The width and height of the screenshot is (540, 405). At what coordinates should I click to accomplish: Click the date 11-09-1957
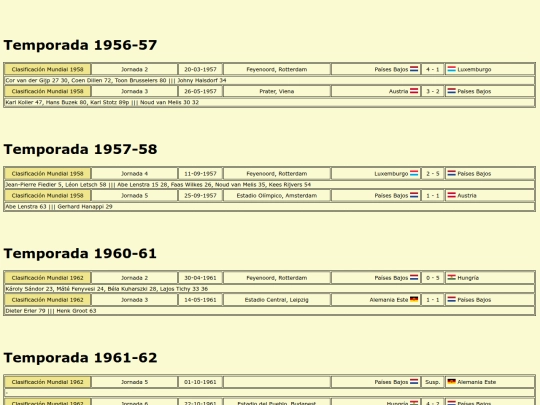click(x=200, y=174)
